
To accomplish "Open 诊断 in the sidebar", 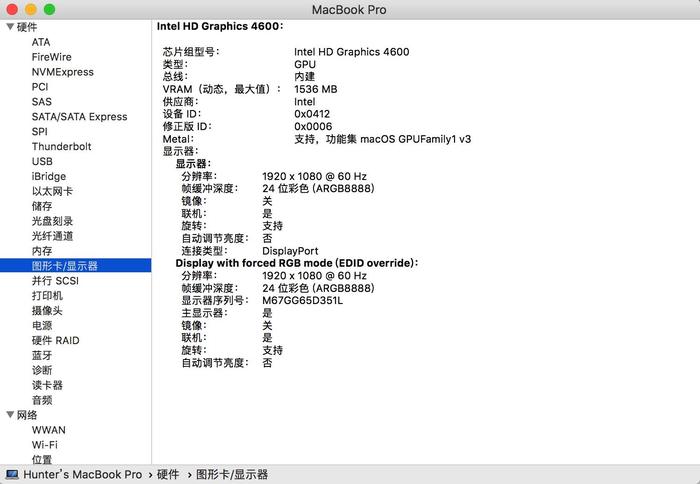I will pos(42,370).
